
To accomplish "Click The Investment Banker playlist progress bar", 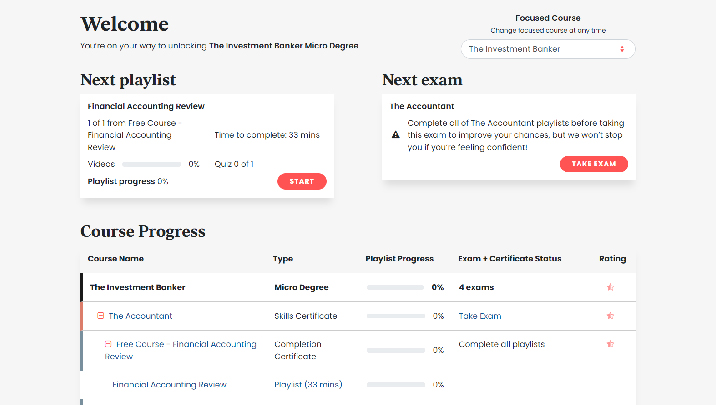I will [396, 288].
